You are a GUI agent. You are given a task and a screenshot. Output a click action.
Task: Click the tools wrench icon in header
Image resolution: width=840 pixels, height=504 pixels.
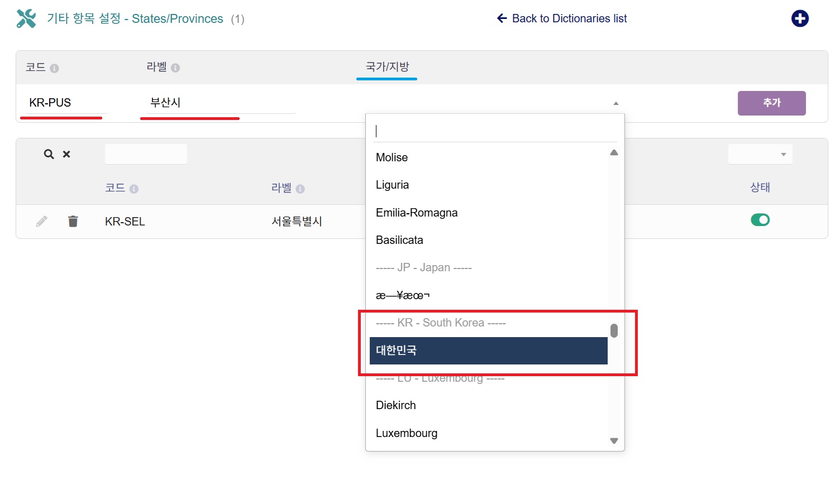(x=26, y=18)
